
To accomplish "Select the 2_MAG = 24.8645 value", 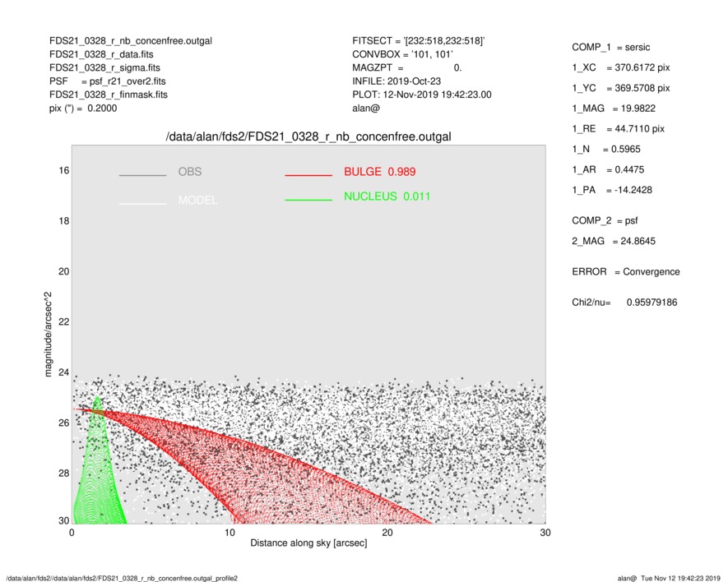I will (x=614, y=242).
